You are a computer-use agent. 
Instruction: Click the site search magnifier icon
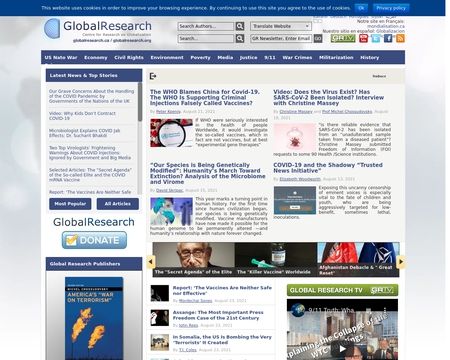(240, 38)
